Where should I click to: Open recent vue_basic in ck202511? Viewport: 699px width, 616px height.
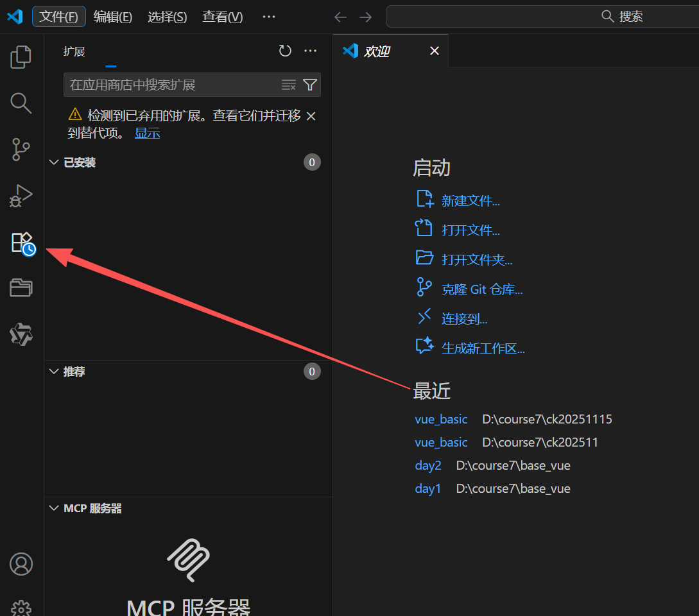(441, 443)
